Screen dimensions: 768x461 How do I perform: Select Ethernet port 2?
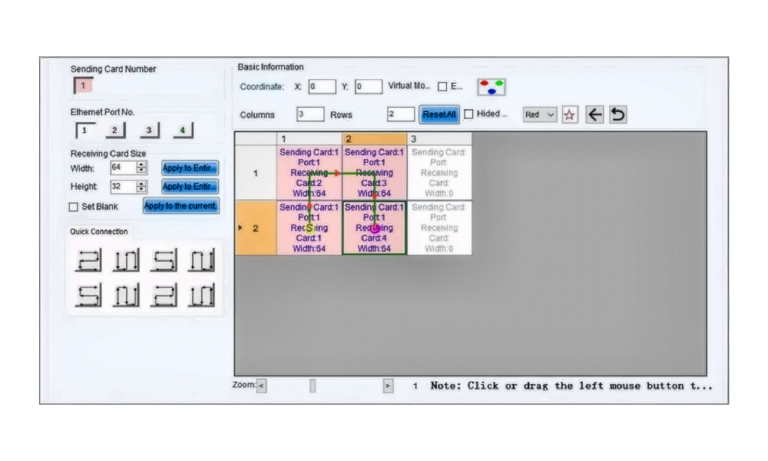(x=116, y=130)
